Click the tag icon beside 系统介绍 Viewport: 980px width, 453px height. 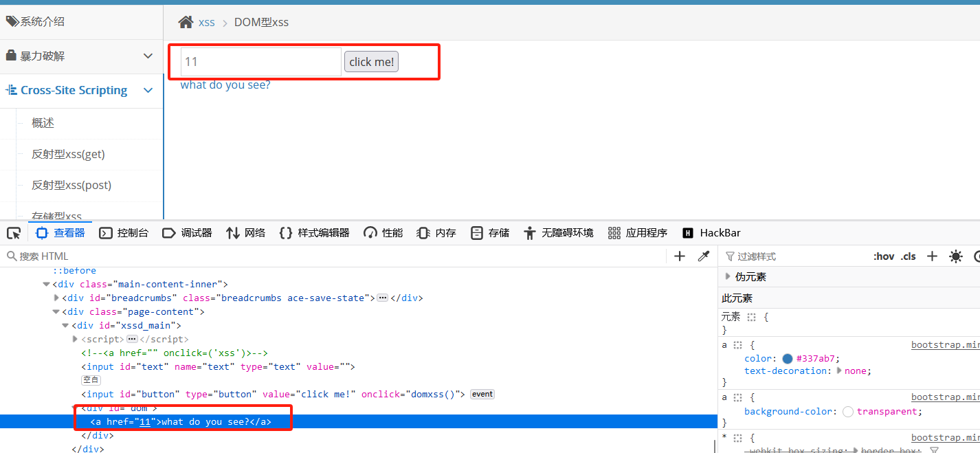[12, 21]
